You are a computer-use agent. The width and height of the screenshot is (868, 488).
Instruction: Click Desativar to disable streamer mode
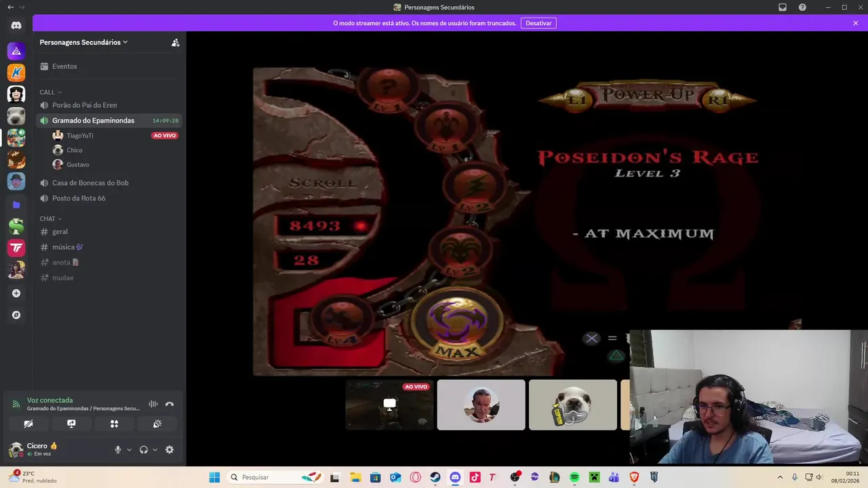pos(538,23)
